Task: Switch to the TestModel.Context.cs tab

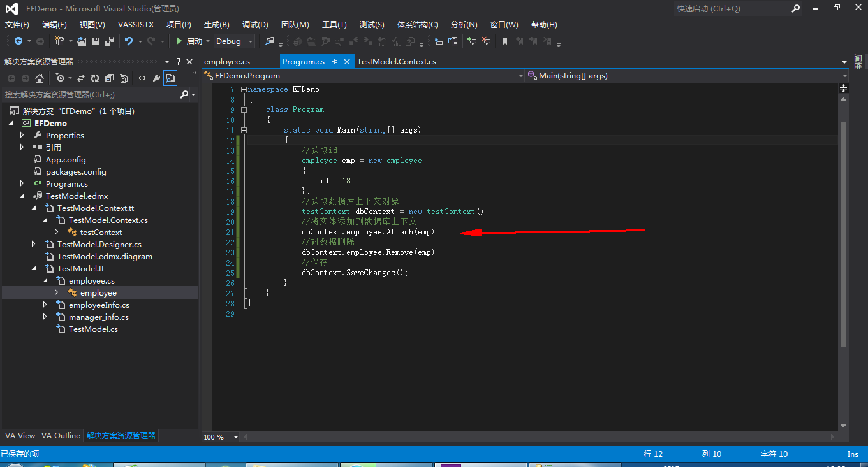Action: click(397, 62)
